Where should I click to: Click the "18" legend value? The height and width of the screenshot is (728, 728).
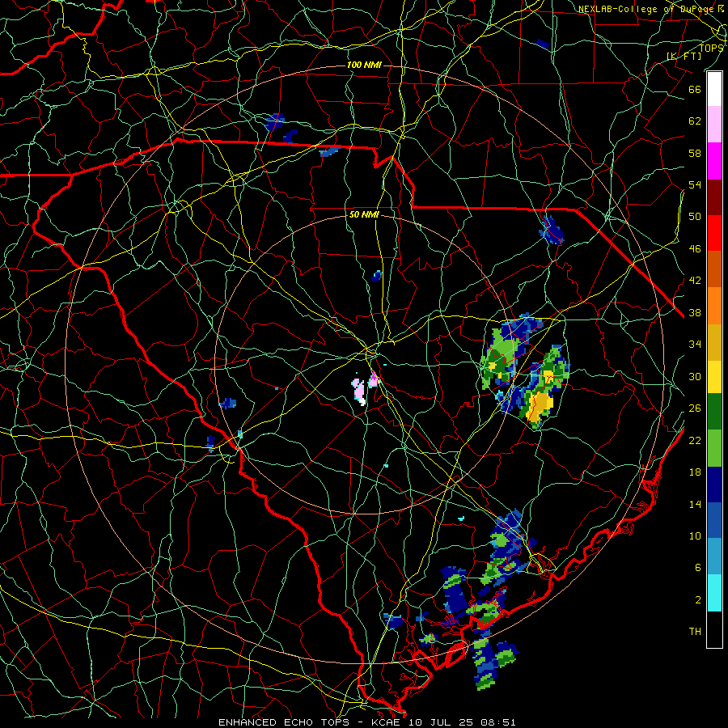(x=695, y=472)
